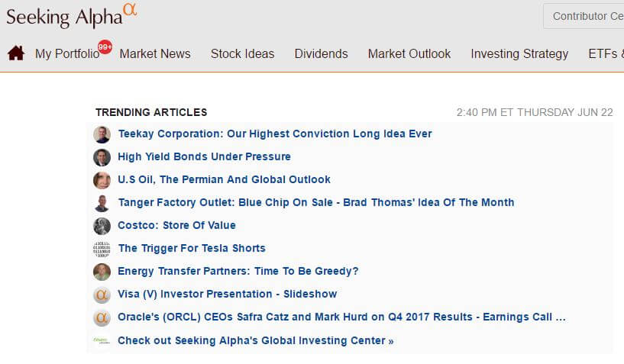Select Dividends in the navigation bar
Viewport: 624px width, 364px height.
click(x=321, y=53)
